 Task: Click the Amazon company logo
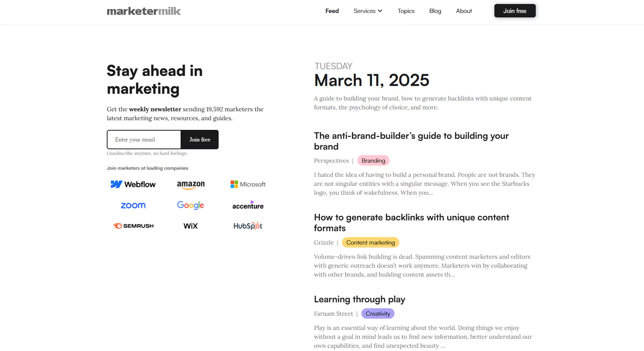tap(191, 185)
